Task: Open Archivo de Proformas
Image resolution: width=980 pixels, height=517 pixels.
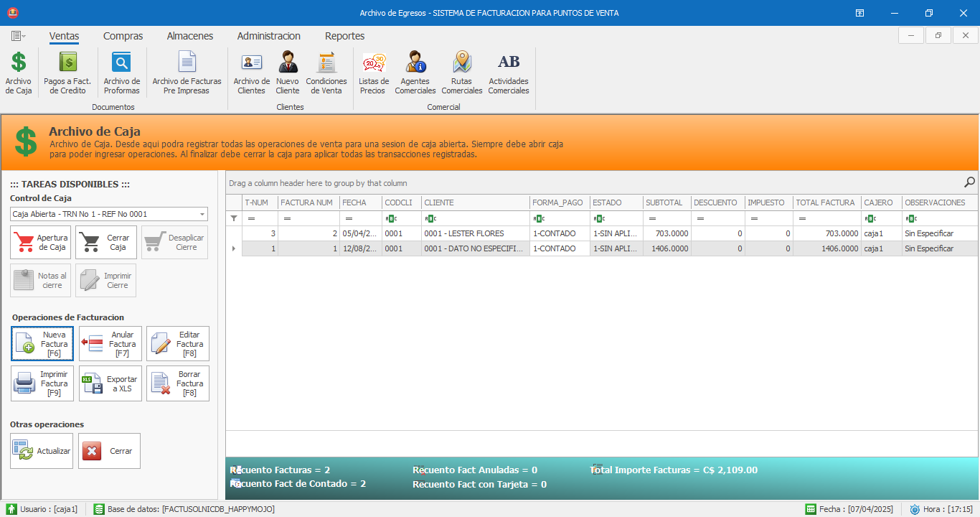Action: click(122, 73)
